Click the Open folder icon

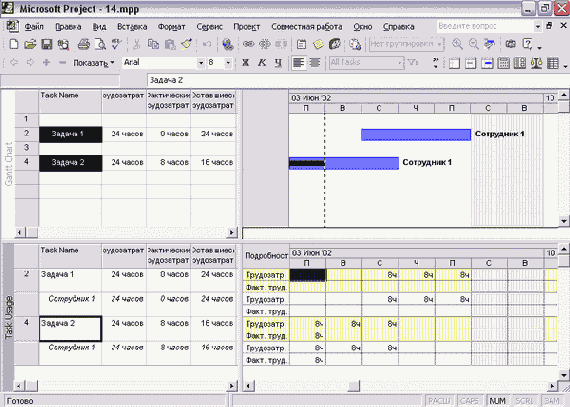click(31, 44)
